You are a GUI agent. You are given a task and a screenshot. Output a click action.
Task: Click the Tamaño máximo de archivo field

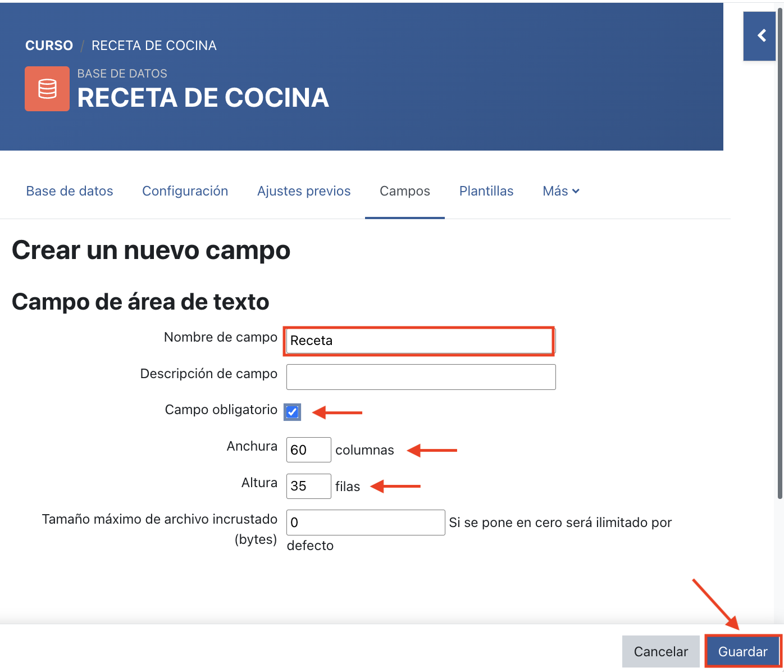click(366, 523)
